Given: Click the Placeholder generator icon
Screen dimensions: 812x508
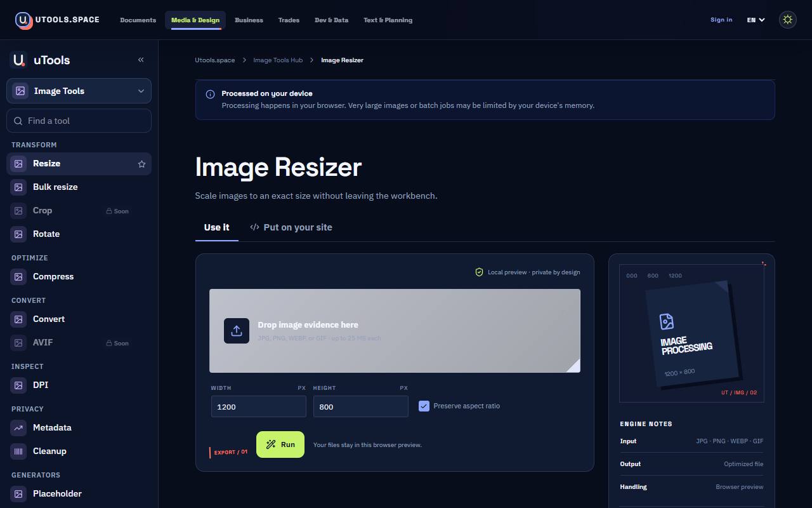Looking at the screenshot, I should 18,494.
